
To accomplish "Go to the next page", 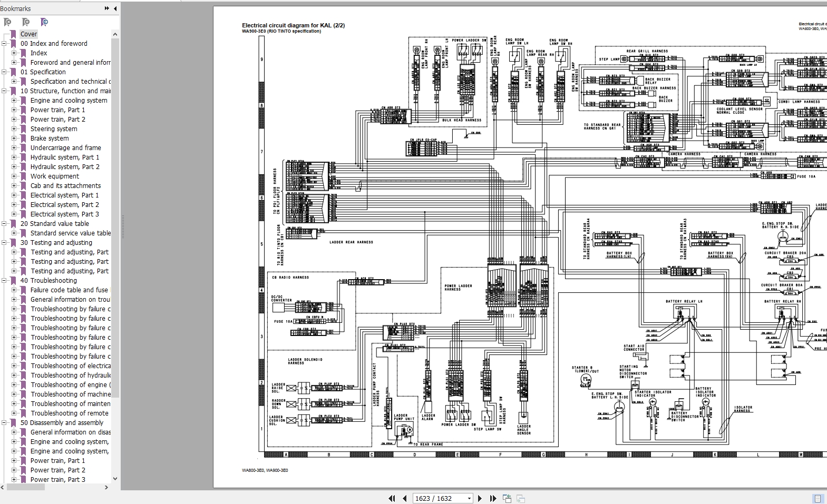I will (480, 498).
